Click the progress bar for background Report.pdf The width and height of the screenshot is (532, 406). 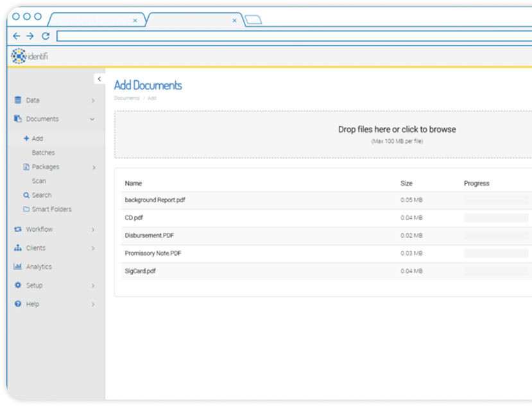pyautogui.click(x=495, y=200)
